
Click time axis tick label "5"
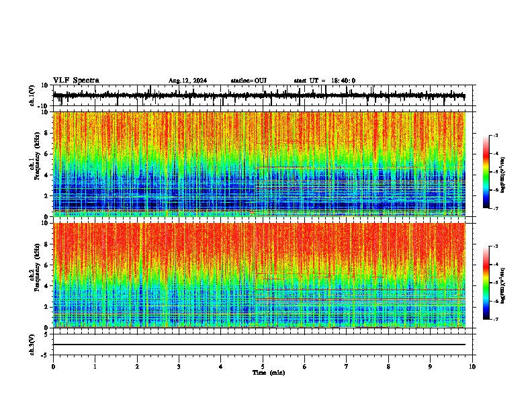(263, 367)
